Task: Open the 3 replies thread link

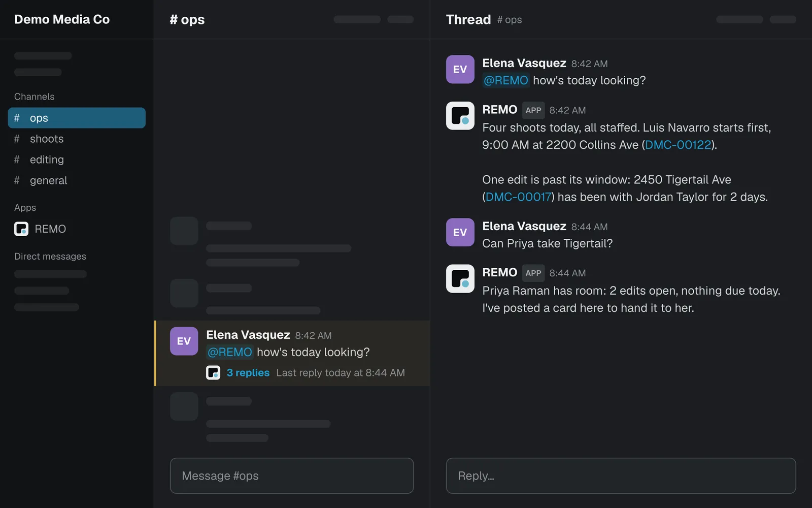Action: pos(248,373)
